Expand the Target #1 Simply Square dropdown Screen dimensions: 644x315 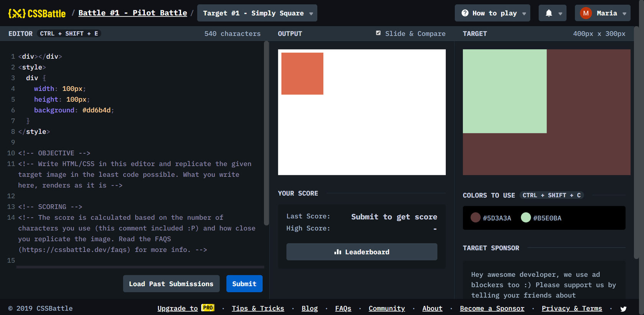tap(257, 13)
